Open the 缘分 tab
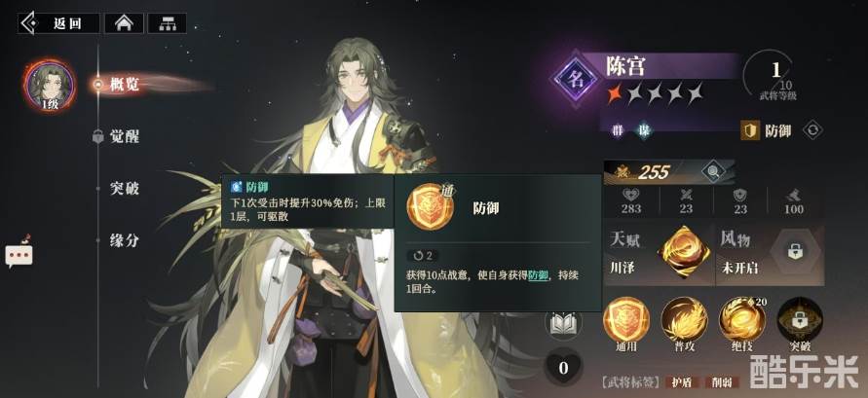 124,240
